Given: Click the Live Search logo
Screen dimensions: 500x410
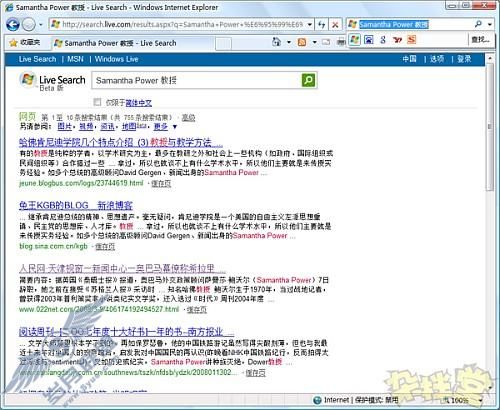Looking at the screenshot, I should click(52, 81).
